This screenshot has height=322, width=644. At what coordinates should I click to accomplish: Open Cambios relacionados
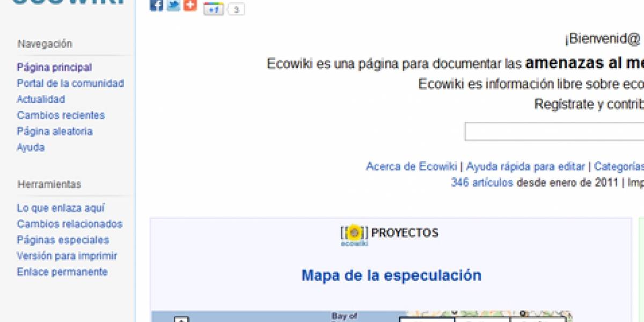click(x=70, y=224)
